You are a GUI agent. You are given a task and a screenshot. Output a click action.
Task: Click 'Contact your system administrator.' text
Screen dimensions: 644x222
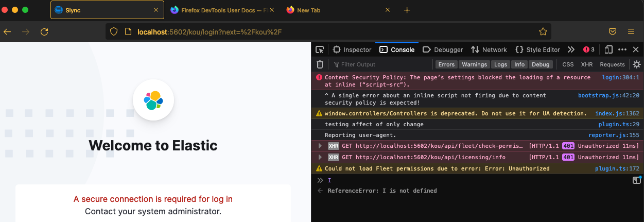(x=153, y=211)
